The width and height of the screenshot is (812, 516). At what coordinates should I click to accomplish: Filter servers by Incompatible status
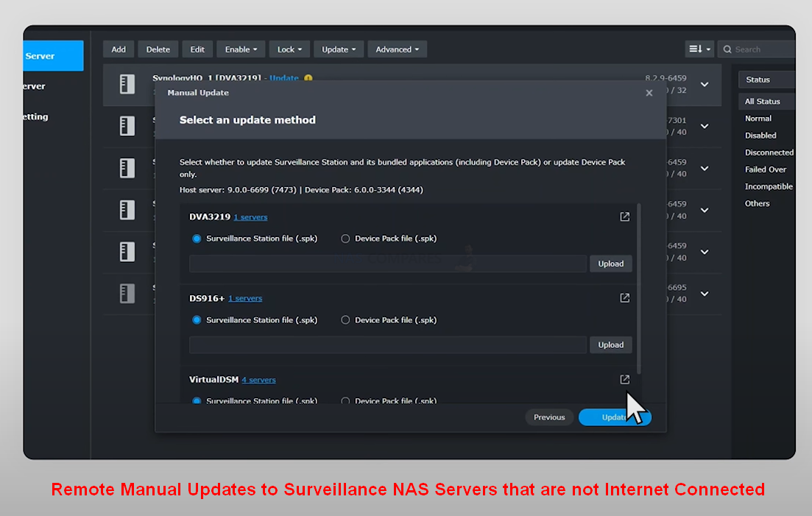(769, 186)
